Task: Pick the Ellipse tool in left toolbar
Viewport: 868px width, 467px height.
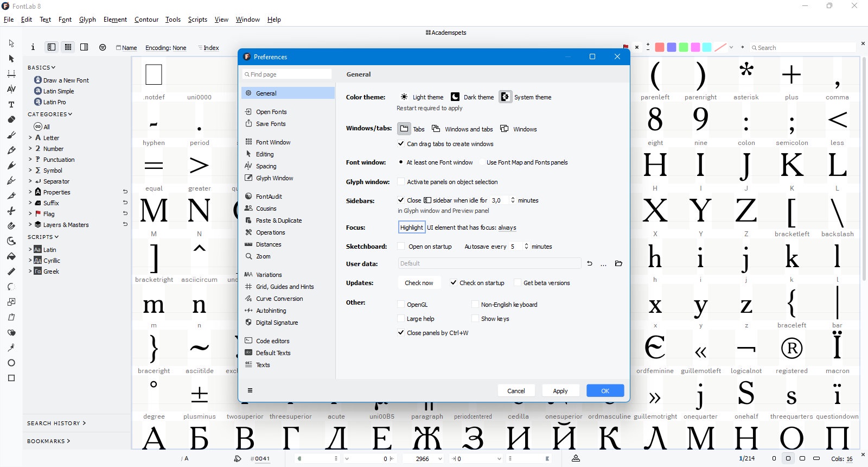Action: point(11,363)
